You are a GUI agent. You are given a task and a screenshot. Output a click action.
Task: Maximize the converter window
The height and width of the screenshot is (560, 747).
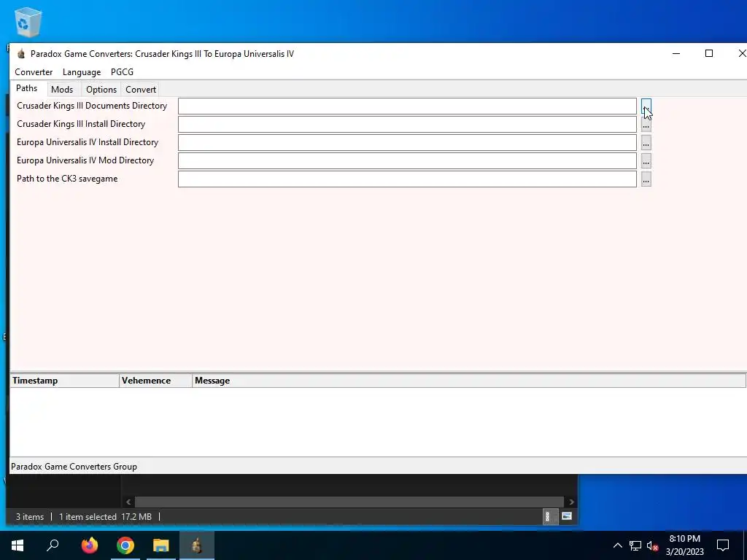[x=709, y=53]
